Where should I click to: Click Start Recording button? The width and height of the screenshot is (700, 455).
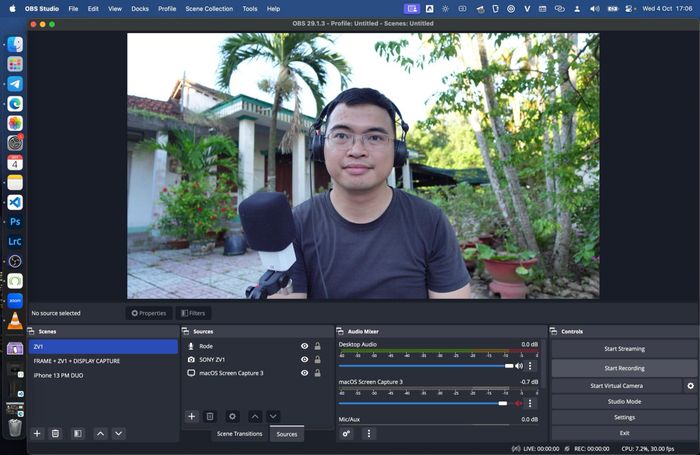click(624, 368)
